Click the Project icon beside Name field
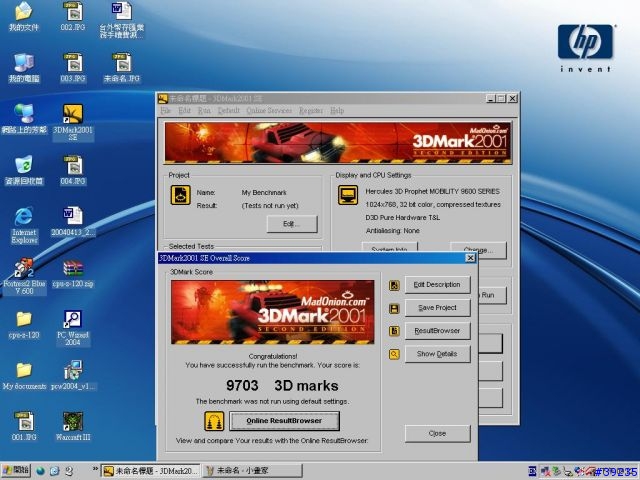Viewport: 640px width, 480px height. [x=180, y=195]
